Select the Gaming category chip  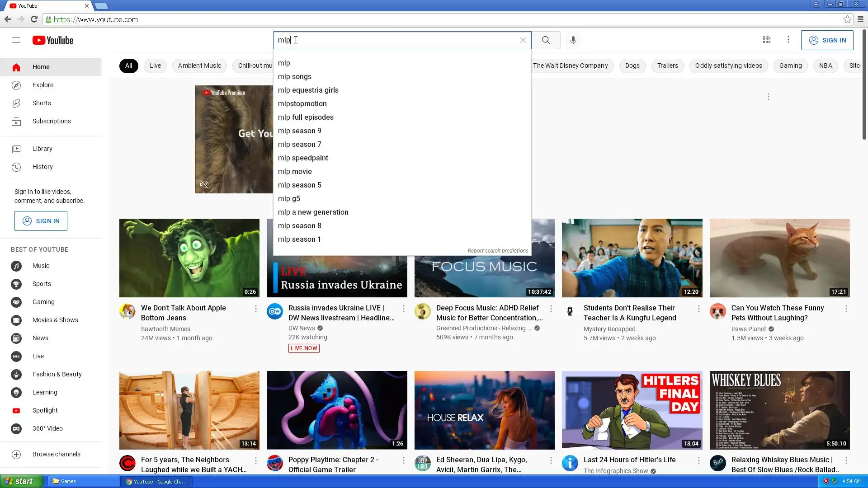790,66
